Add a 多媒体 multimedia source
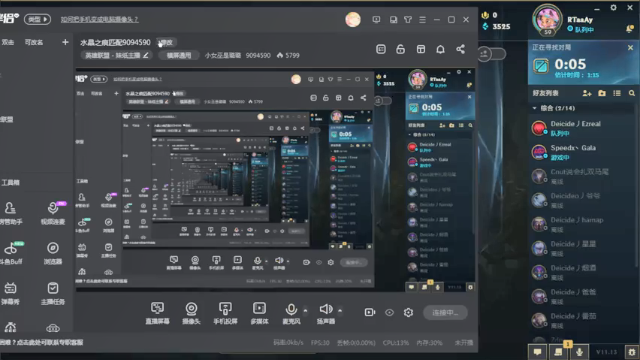Screen dimensions: 640x360 [x=259, y=313]
